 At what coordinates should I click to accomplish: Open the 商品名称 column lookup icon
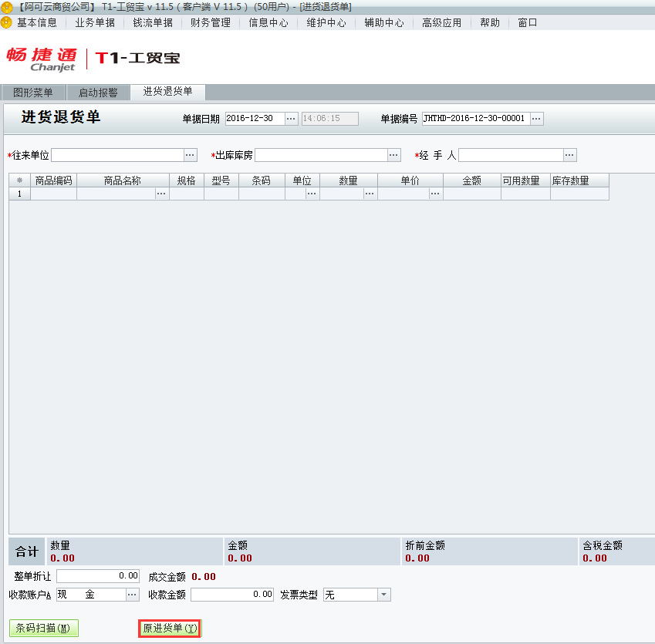point(160,194)
